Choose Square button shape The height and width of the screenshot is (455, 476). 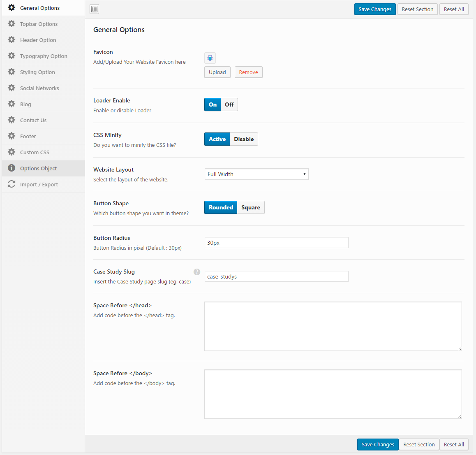coord(250,207)
